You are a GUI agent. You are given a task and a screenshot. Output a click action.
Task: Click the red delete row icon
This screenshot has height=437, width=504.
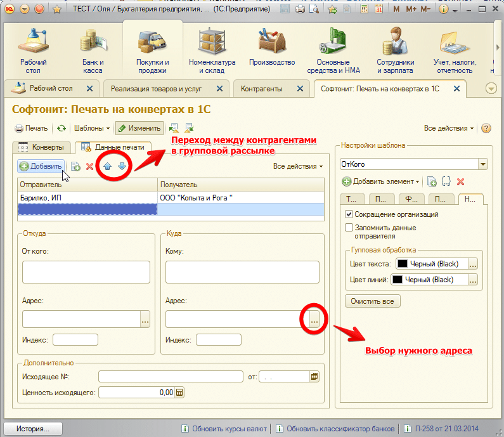[x=89, y=167]
